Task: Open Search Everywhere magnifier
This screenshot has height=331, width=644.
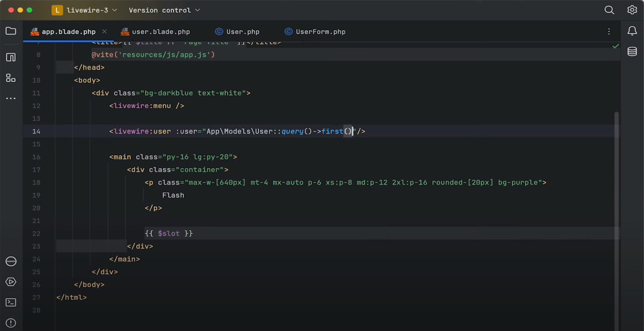Action: (x=609, y=10)
